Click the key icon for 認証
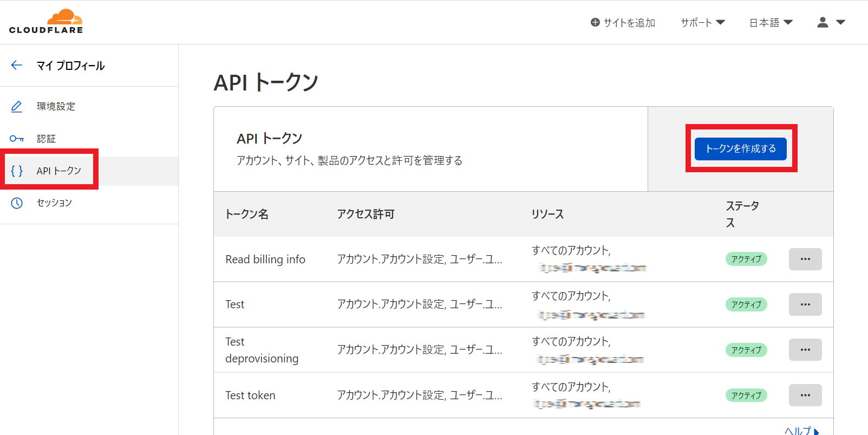The image size is (868, 435). [x=17, y=139]
